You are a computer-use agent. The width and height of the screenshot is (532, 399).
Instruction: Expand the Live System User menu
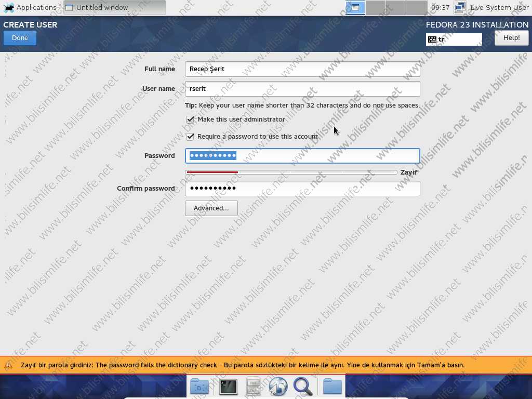[499, 7]
